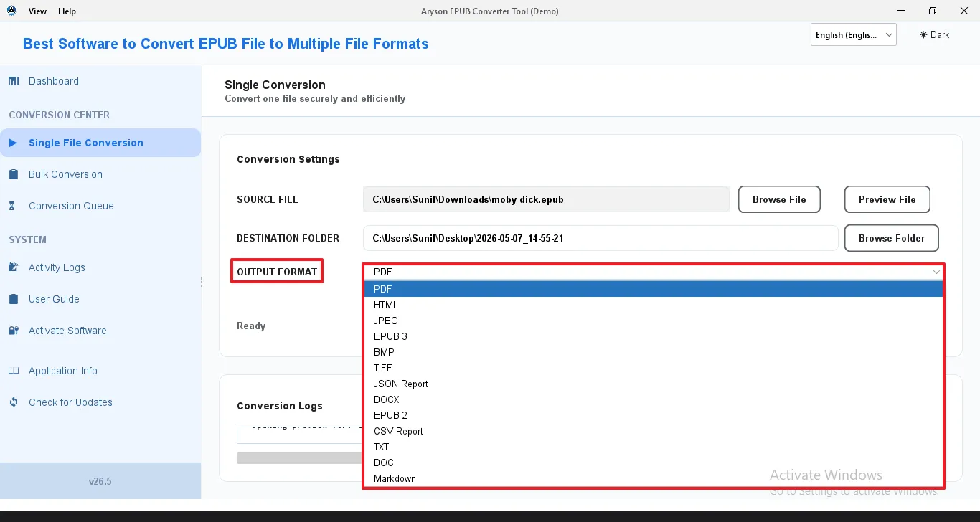The image size is (980, 522).
Task: Click the destination folder path field
Action: click(600, 238)
